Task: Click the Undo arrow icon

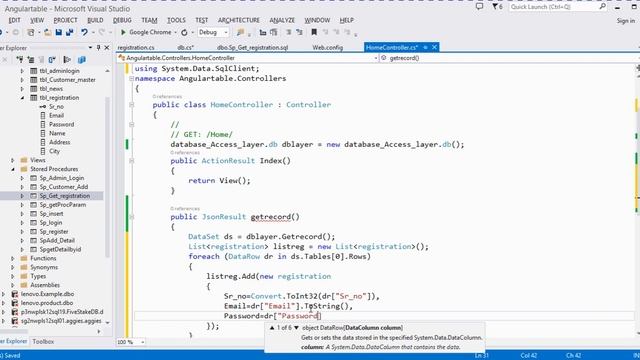Action: (x=84, y=32)
